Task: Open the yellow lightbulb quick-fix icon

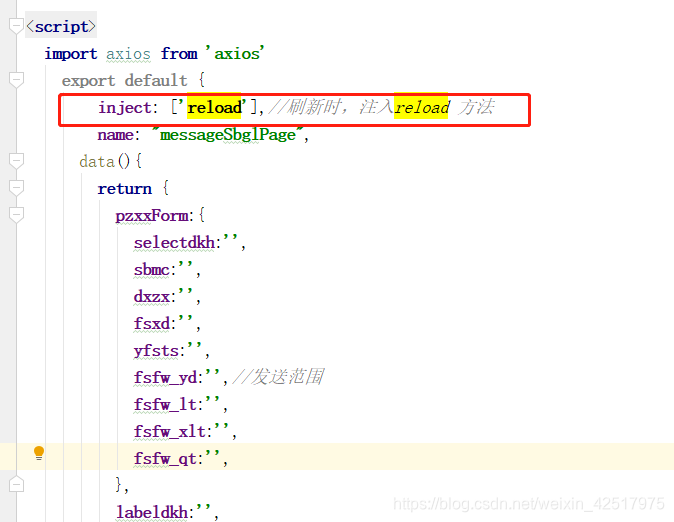Action: click(x=39, y=453)
